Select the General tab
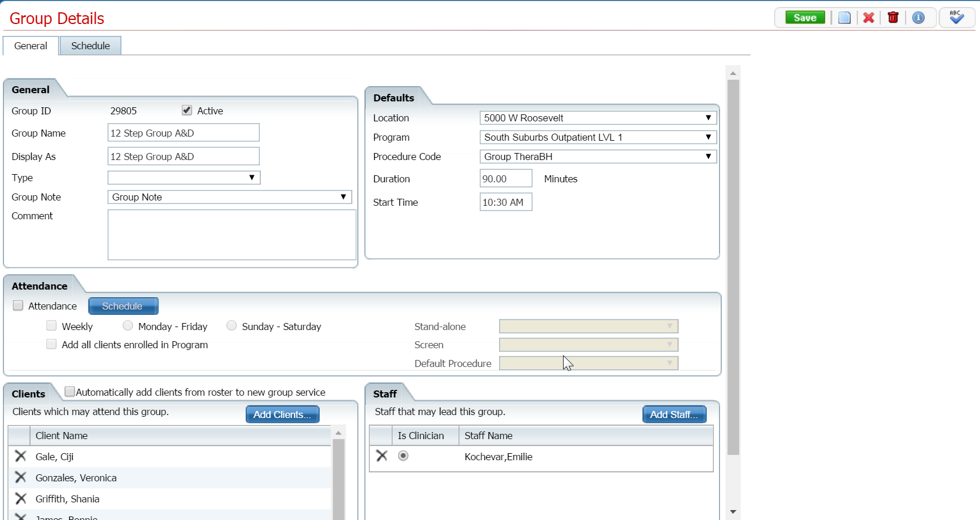 tap(30, 46)
